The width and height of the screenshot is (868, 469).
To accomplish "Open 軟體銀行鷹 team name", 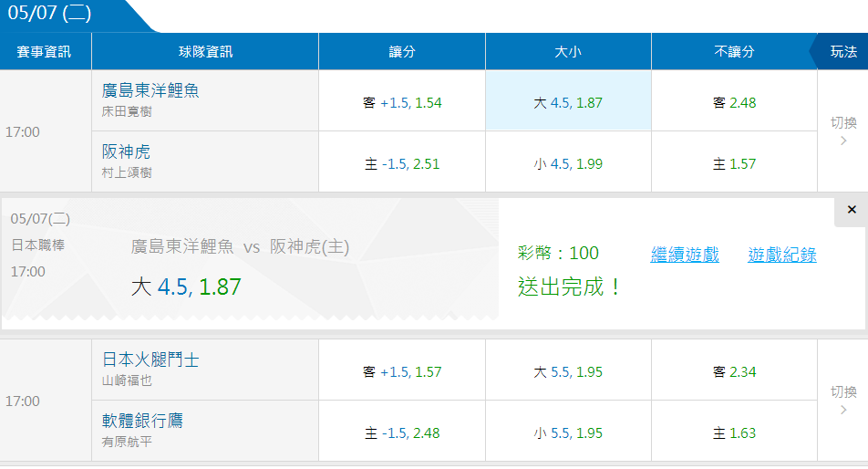I will click(142, 421).
